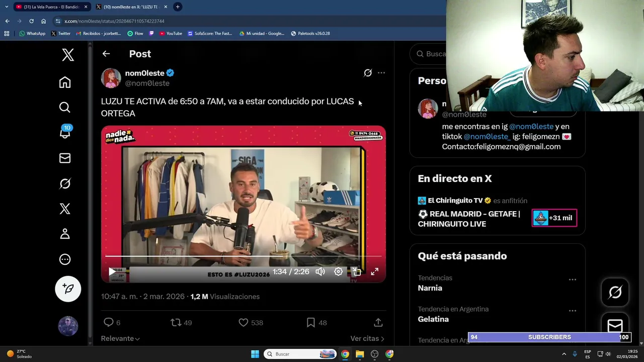644x362 pixels.
Task: Click the compose Post button
Action: tap(68, 289)
